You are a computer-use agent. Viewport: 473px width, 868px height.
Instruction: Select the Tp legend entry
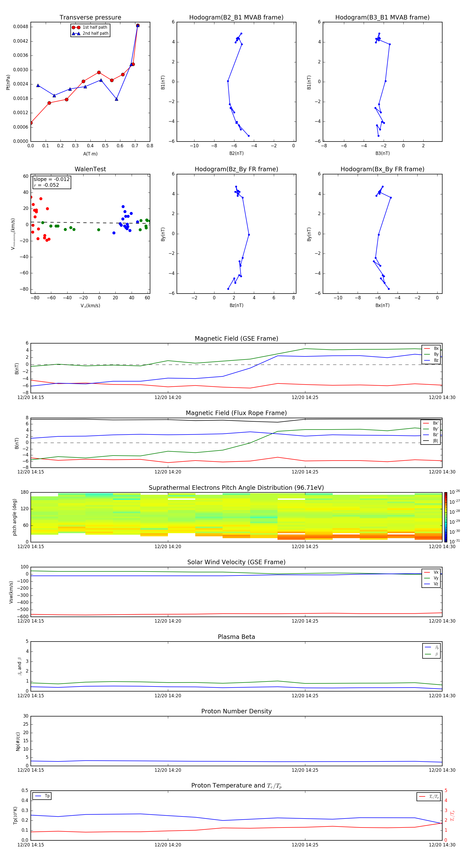pyautogui.click(x=42, y=796)
